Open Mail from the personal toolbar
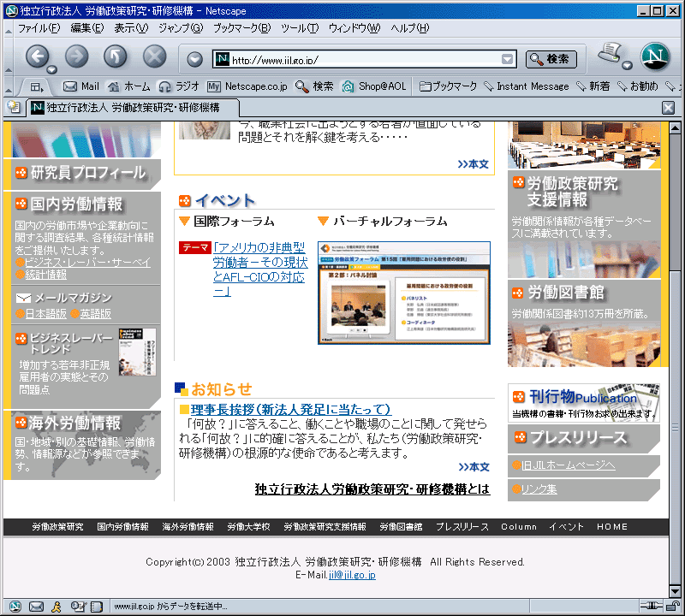 pos(81,86)
